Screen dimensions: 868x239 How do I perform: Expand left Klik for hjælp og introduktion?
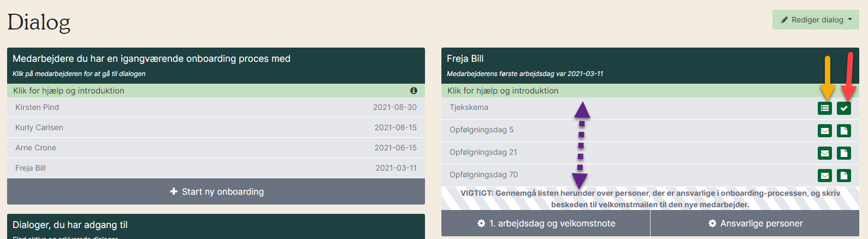pos(216,91)
